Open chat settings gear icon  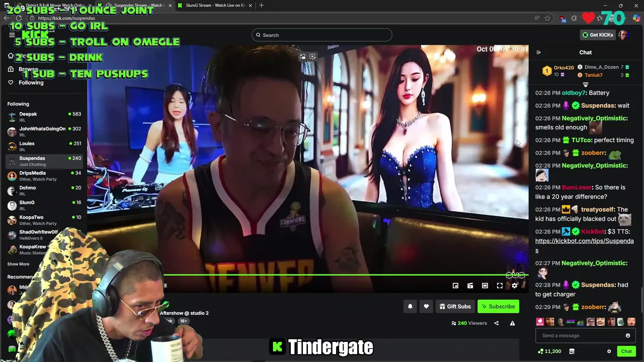609,351
